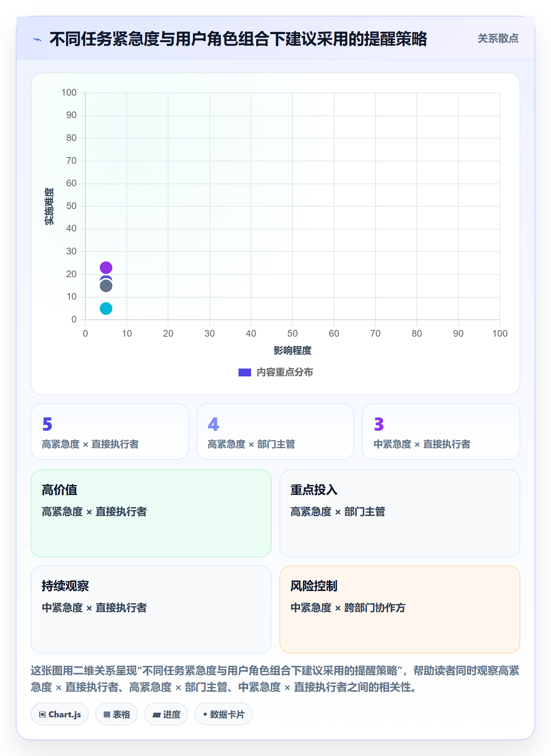The image size is (551, 756).
Task: Select the stat card showing 3
Action: (x=441, y=432)
